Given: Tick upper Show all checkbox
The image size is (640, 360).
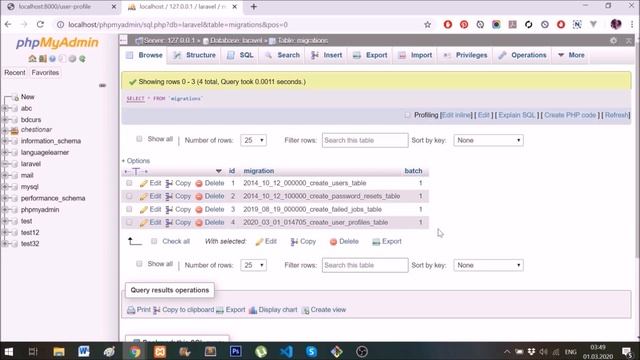Looking at the screenshot, I should (x=139, y=139).
